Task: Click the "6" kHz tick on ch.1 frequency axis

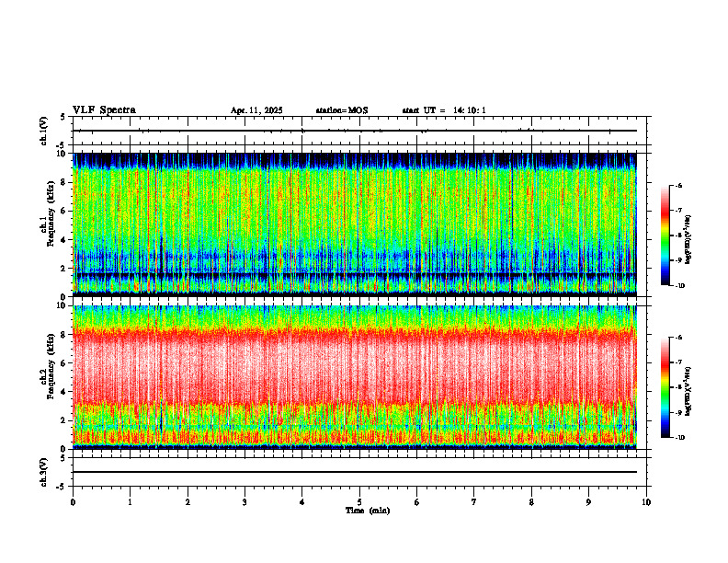Action: coord(64,211)
